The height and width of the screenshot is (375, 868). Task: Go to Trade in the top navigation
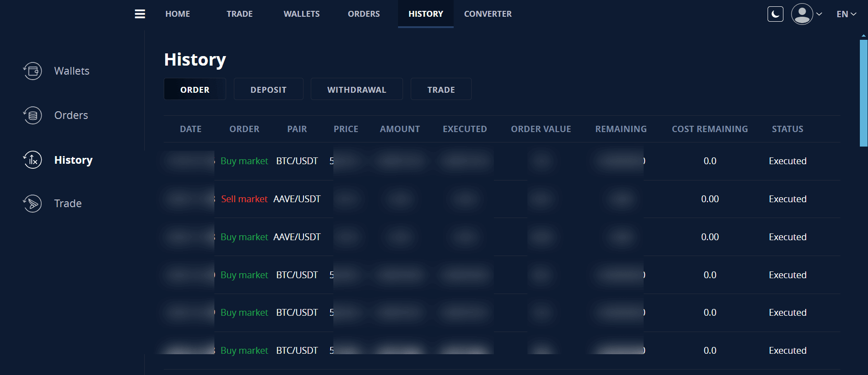(239, 14)
